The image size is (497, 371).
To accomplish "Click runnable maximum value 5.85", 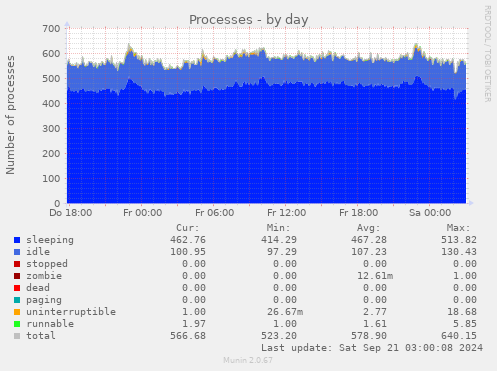I will click(465, 324).
